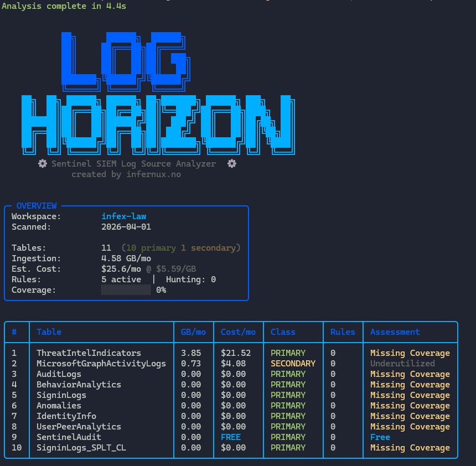
Task: Select the Class column header
Action: (283, 332)
